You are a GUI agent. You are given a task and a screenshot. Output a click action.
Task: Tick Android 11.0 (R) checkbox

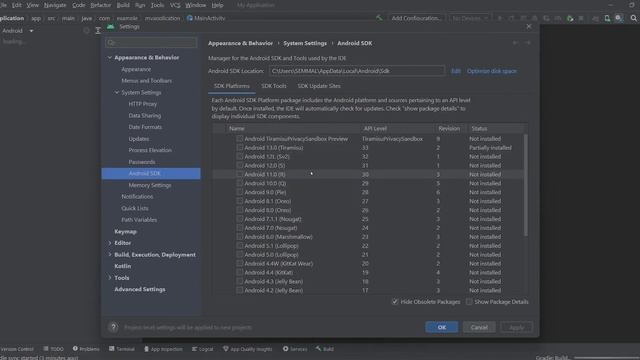(x=240, y=174)
